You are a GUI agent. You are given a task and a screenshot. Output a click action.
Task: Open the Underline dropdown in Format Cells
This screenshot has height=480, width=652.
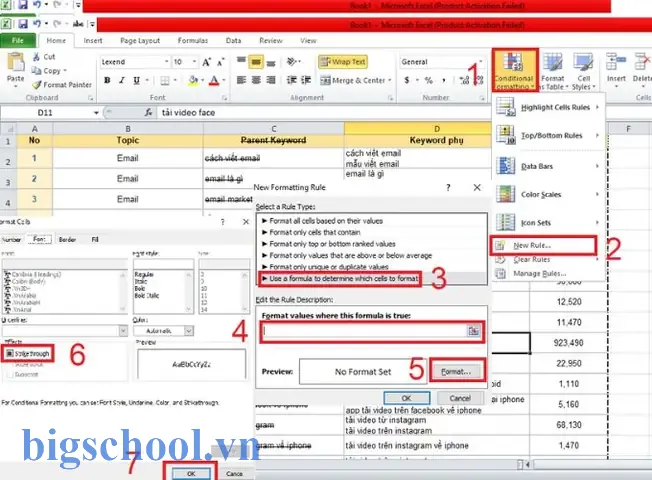click(123, 331)
